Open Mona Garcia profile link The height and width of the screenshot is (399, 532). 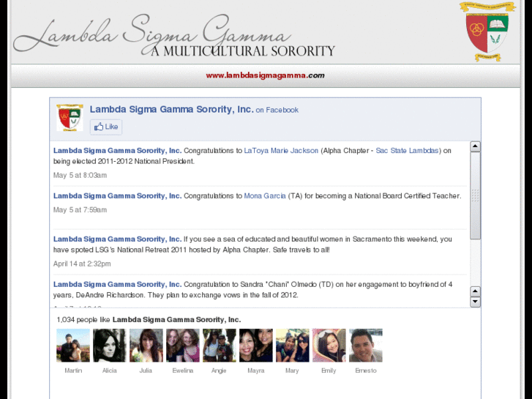coord(265,196)
